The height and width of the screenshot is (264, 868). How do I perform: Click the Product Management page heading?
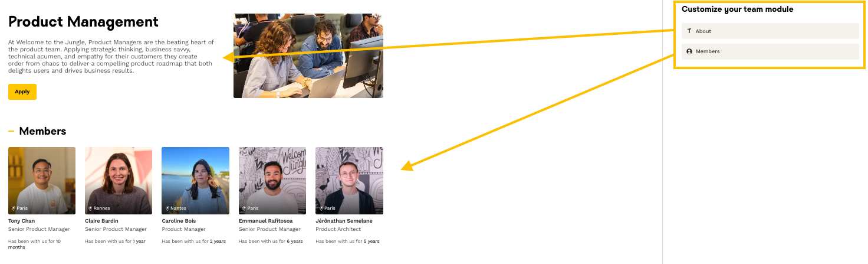pos(83,22)
